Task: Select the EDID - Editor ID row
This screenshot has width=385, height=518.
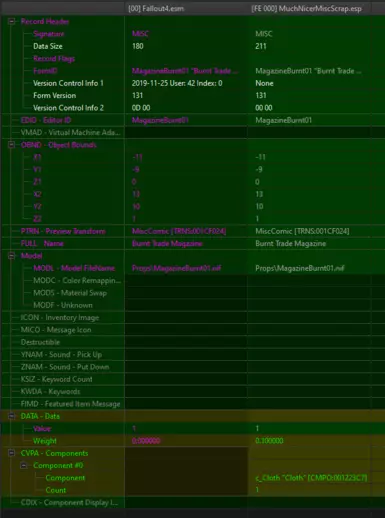Action: point(193,120)
